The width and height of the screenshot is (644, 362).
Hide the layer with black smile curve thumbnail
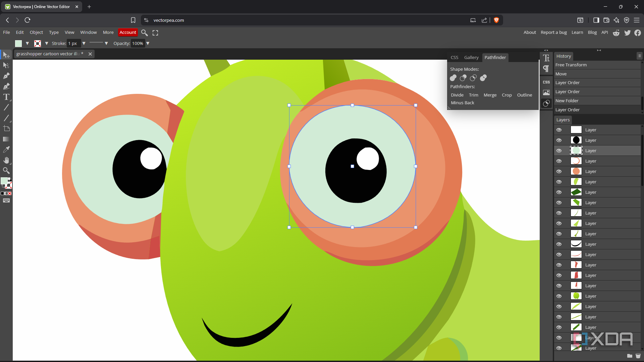[x=559, y=244]
